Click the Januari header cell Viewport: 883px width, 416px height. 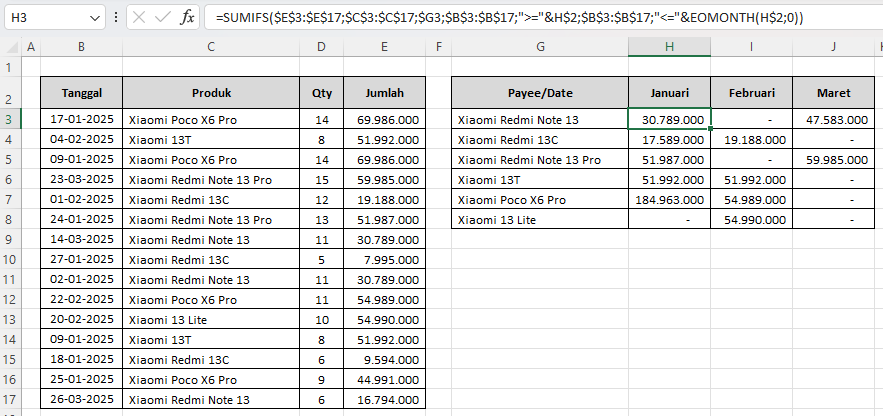click(669, 93)
